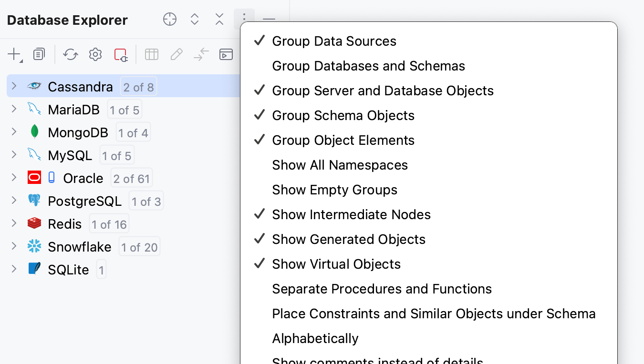Click the blue device icon beside Oracle
644x364 pixels.
pyautogui.click(x=52, y=178)
